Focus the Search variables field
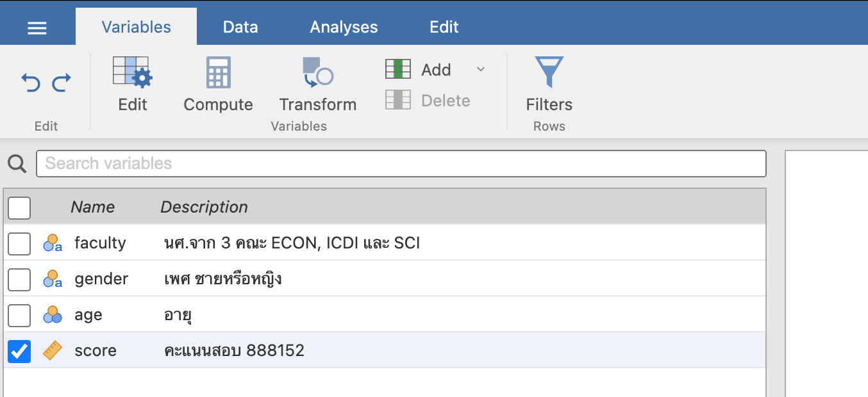Screen dimensions: 868x397 (x=401, y=164)
